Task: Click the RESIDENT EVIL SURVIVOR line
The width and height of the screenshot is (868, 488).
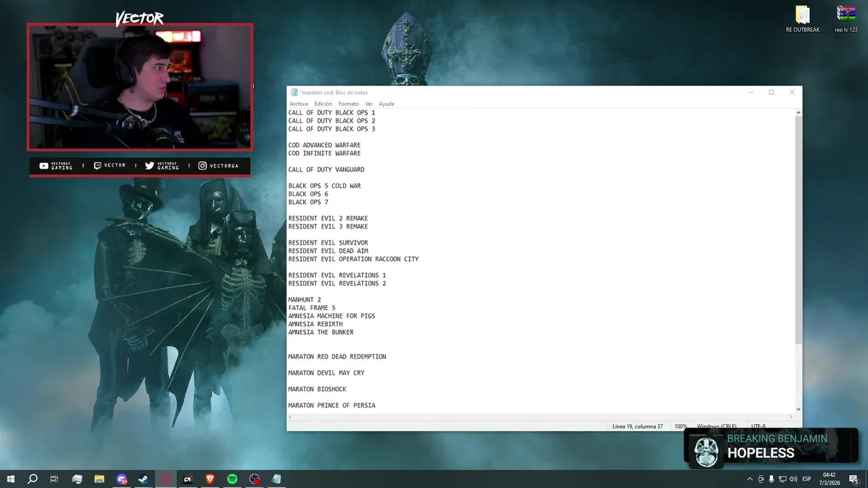Action: click(328, 243)
